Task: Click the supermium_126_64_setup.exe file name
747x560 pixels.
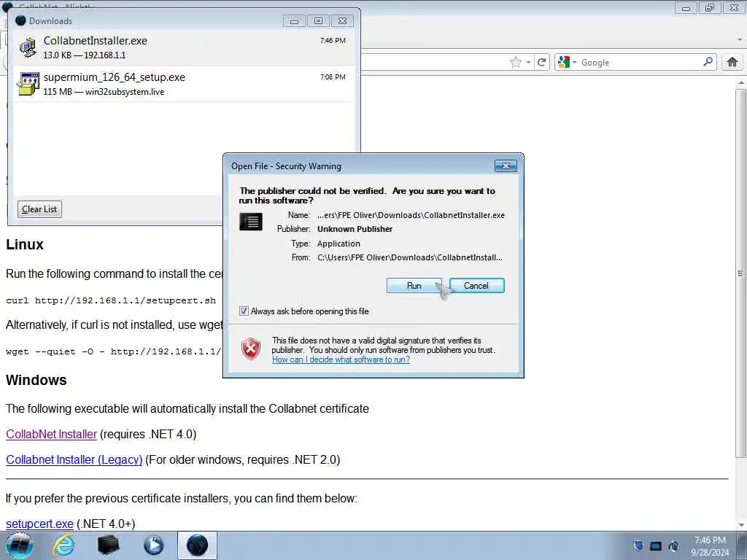Action: 115,77
